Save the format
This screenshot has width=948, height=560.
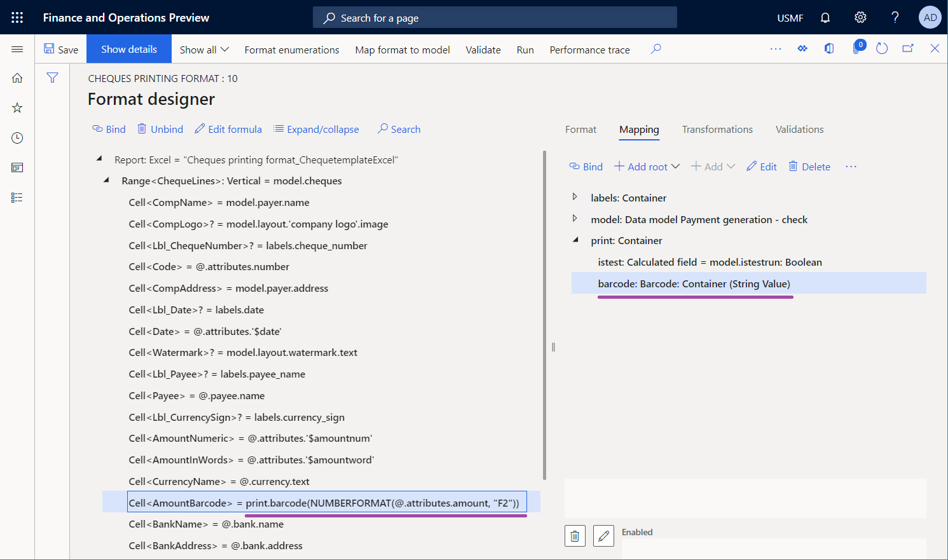click(61, 50)
